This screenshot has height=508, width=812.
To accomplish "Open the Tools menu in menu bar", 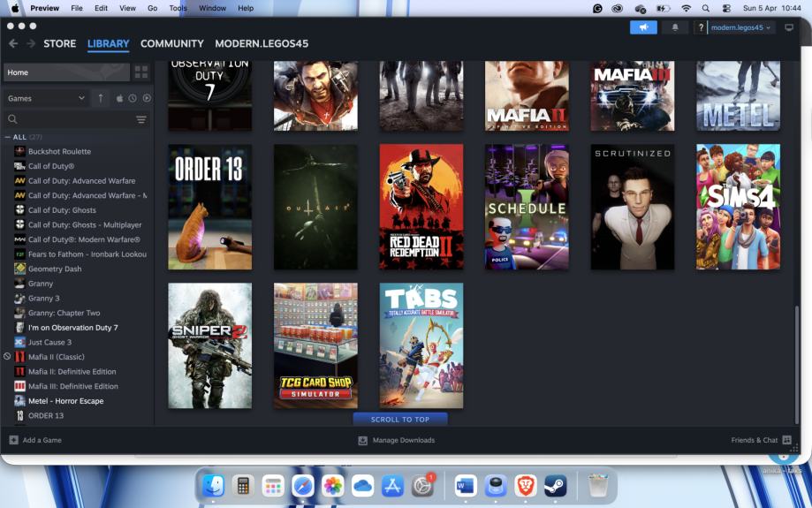I will point(178,8).
